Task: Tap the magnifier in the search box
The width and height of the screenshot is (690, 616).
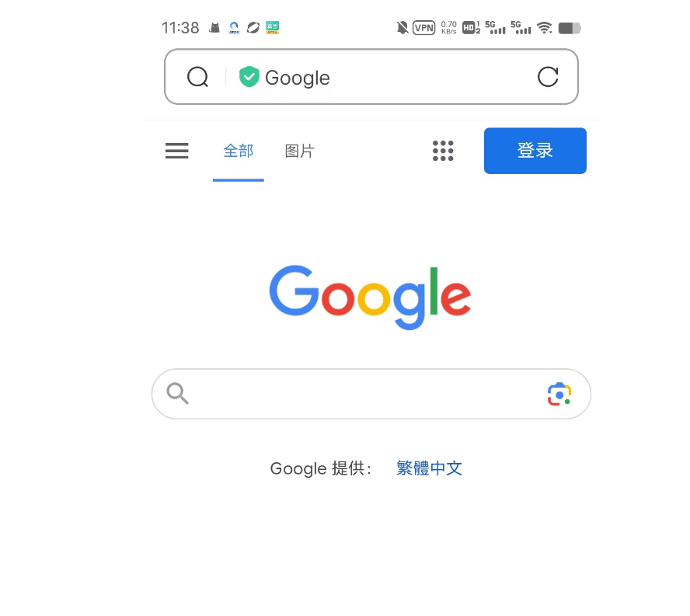Action: click(177, 393)
